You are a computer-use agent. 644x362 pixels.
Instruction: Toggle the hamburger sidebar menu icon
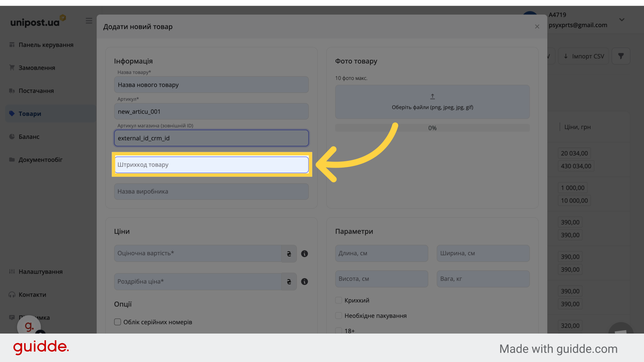tap(89, 21)
